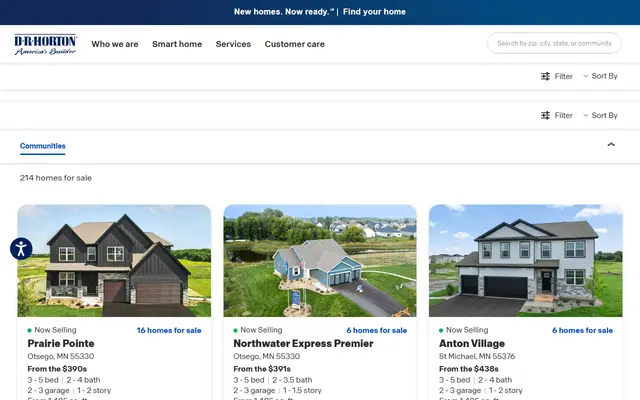This screenshot has height=400, width=640.
Task: Collapse the Communities section chevron
Action: tap(611, 144)
